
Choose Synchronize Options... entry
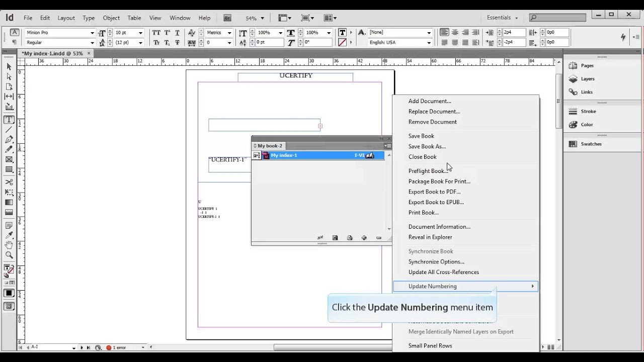coord(436,261)
